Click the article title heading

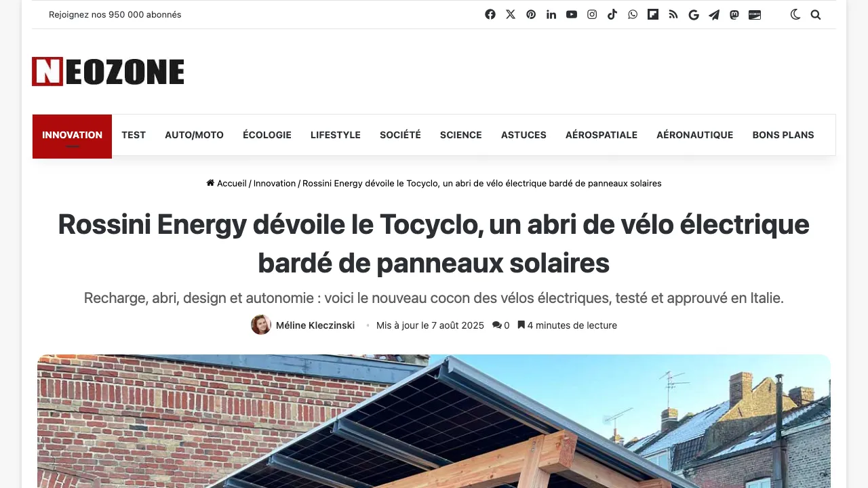pyautogui.click(x=434, y=243)
